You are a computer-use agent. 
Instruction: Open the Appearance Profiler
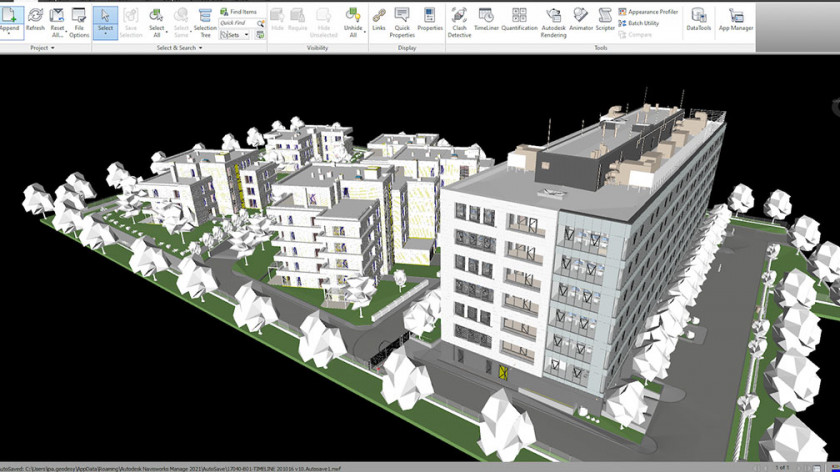point(648,12)
